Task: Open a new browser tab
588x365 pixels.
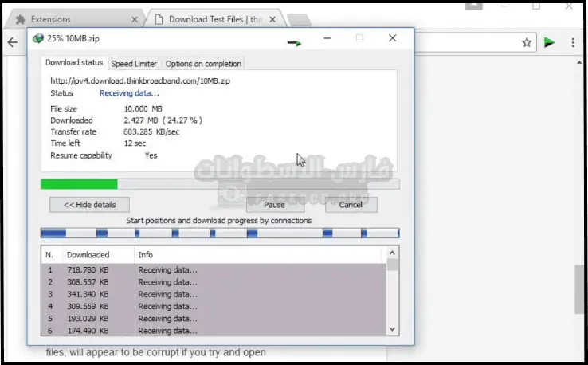Action: pos(299,19)
